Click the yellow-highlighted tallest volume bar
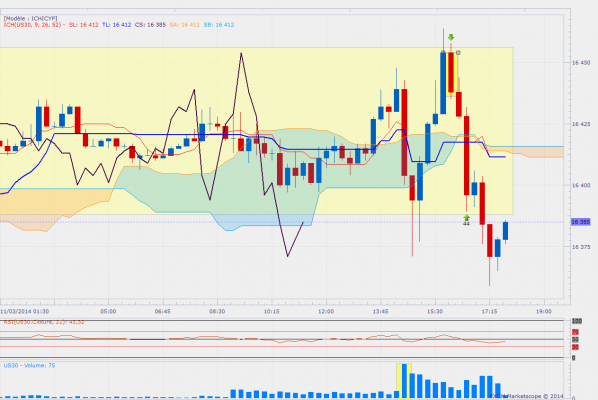 coord(404,381)
